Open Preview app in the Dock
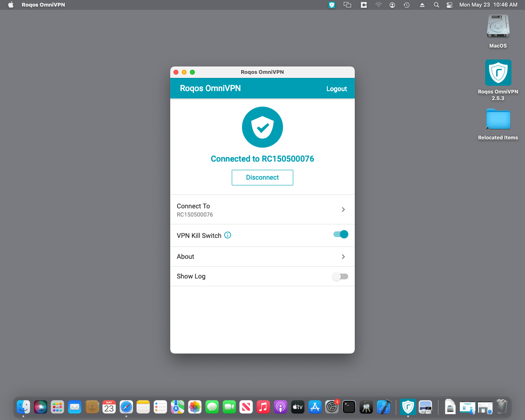The image size is (525, 420). pyautogui.click(x=425, y=407)
